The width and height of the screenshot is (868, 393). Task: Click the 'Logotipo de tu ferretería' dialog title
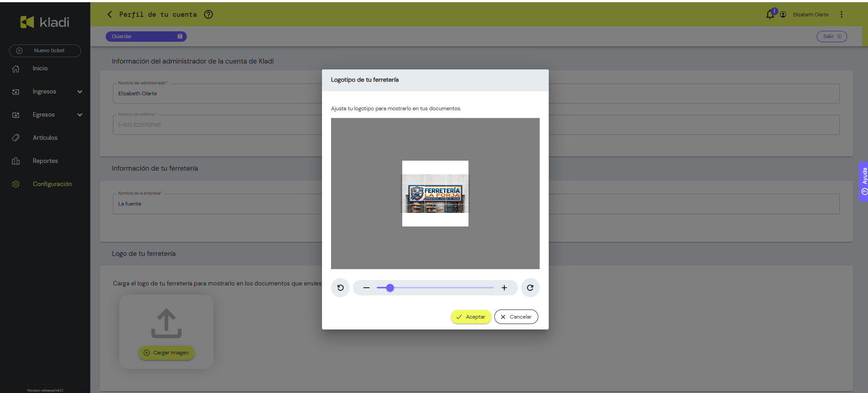point(365,80)
